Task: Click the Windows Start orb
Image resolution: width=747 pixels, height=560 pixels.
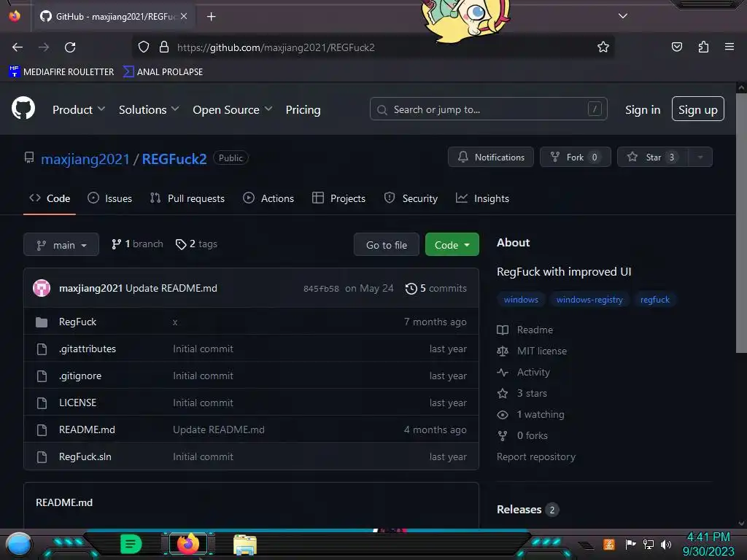Action: 18,544
